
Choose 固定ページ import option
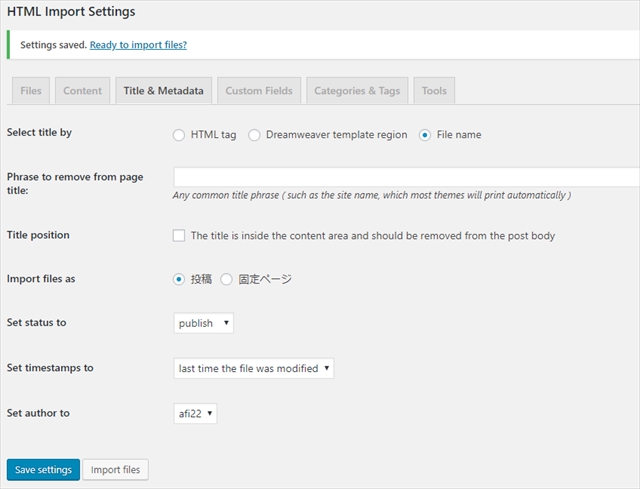226,280
